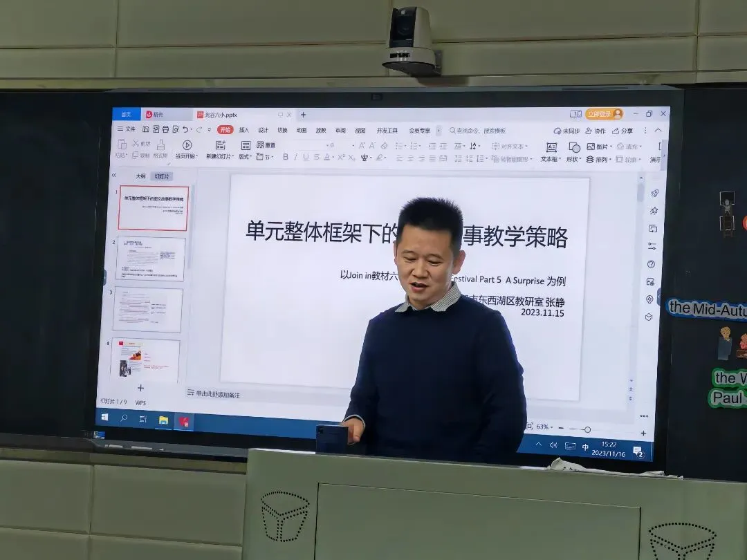
Task: Click the Reset (重置) slide icon
Action: 260,144
